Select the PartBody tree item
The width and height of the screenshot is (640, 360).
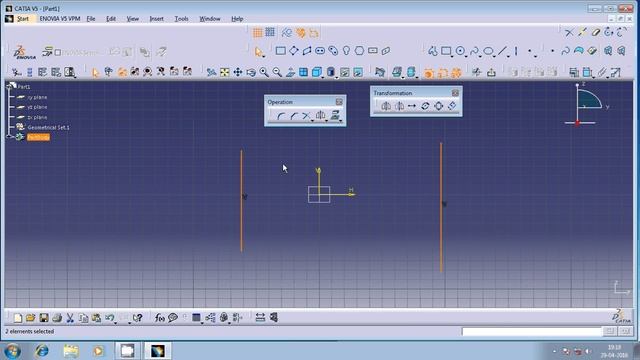[38, 138]
